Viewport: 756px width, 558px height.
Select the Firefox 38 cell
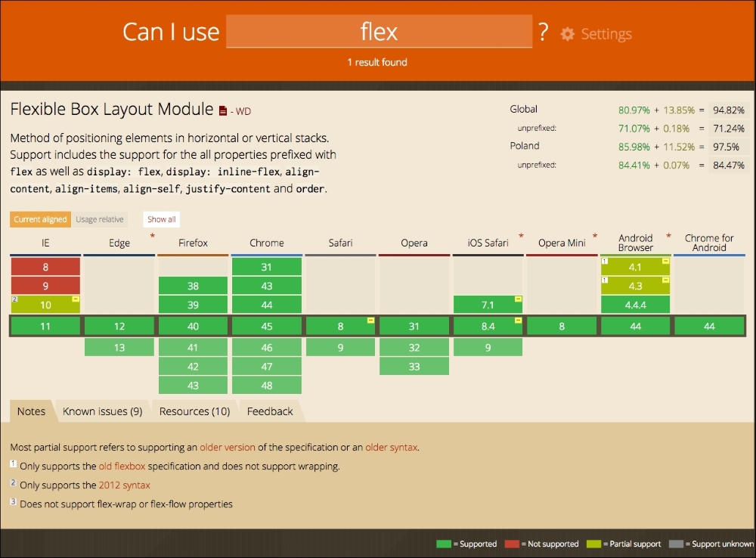[193, 286]
